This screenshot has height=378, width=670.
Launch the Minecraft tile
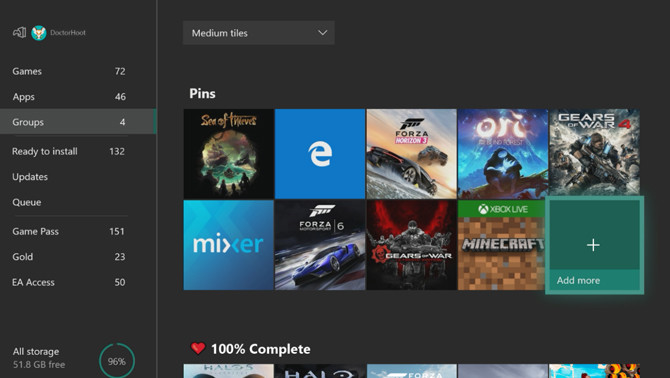[x=502, y=245]
